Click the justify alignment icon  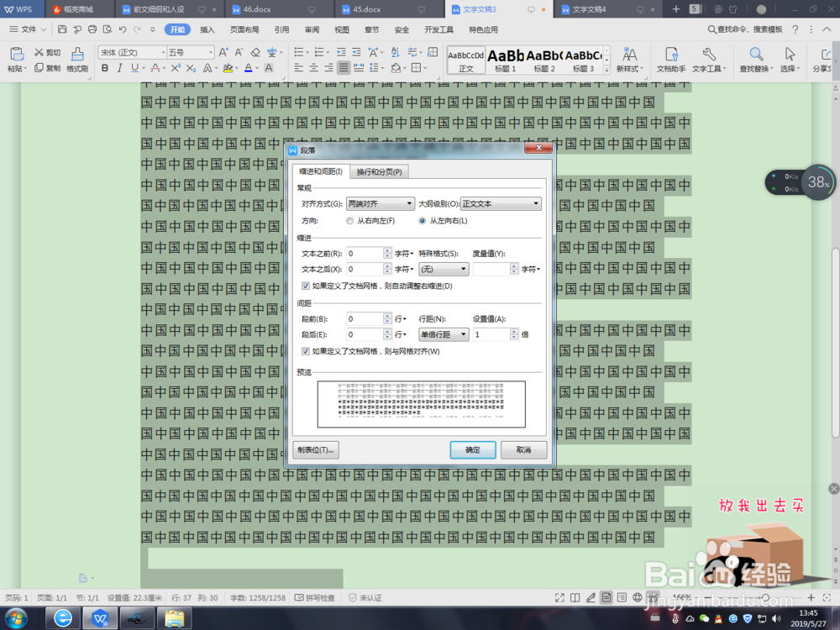tap(344, 68)
